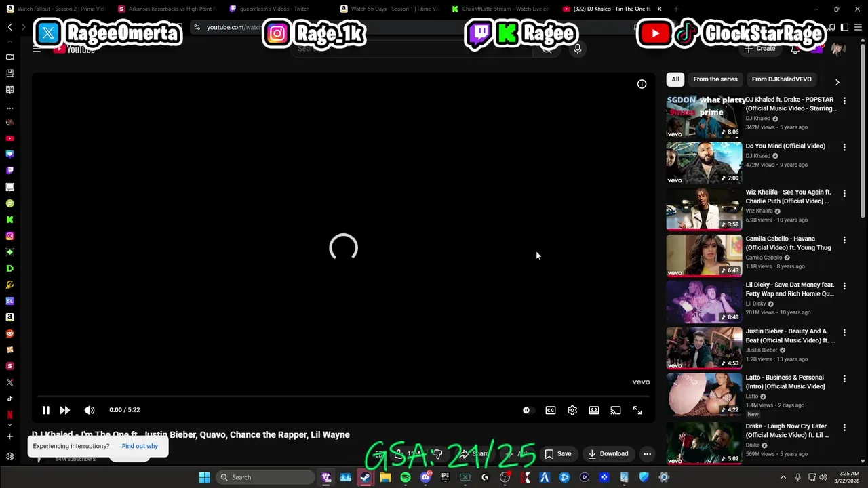
Task: Open a new browser tab
Action: tap(677, 9)
